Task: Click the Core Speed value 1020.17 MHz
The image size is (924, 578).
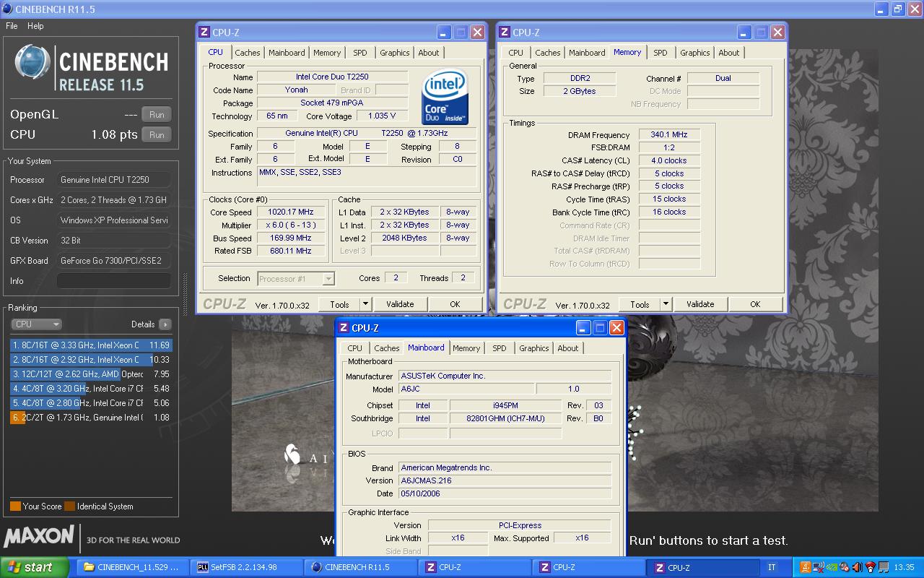Action: (292, 212)
